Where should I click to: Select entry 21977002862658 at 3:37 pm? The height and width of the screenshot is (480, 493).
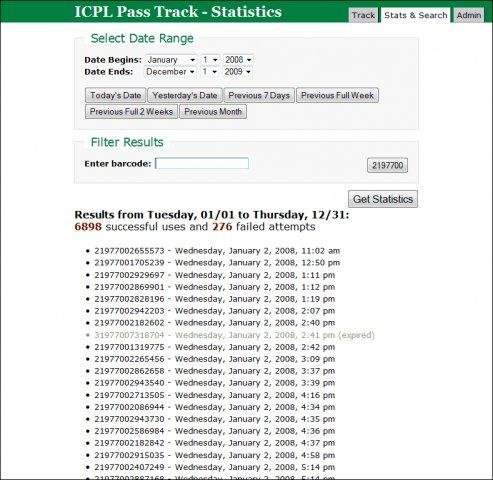[215, 371]
